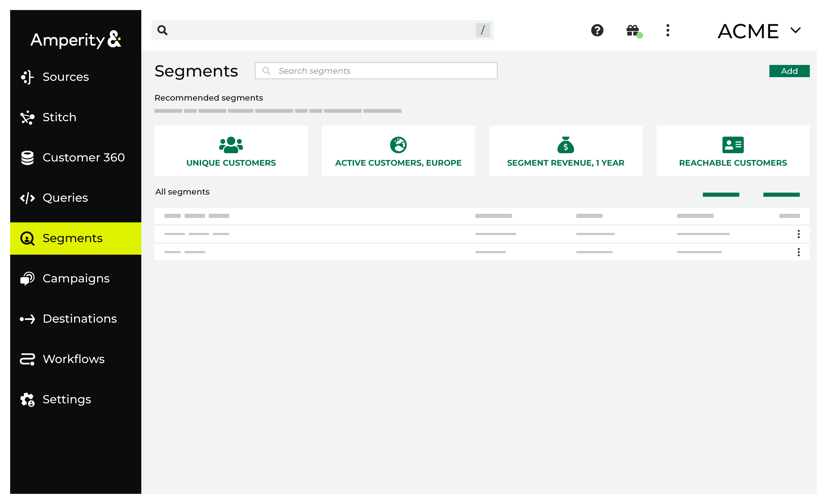Click the Settings navigation icon

click(x=27, y=399)
